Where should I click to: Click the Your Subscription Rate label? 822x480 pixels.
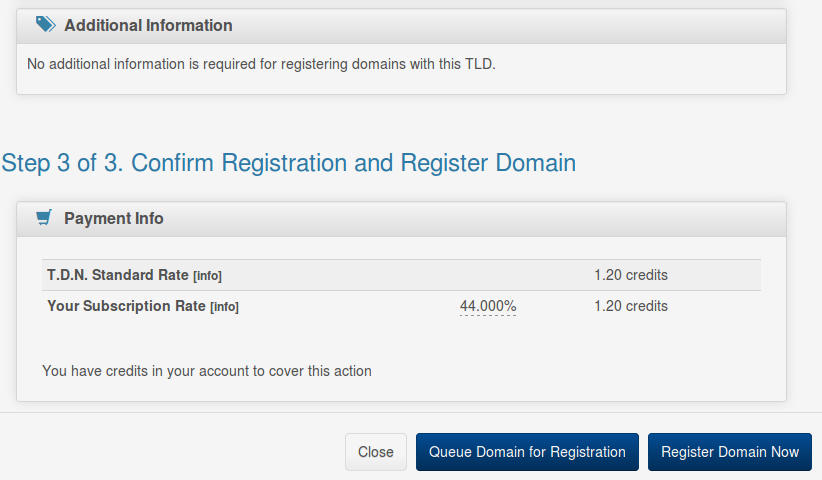coord(126,306)
